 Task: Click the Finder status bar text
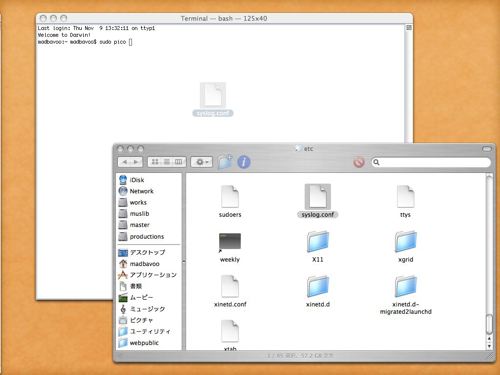point(300,356)
